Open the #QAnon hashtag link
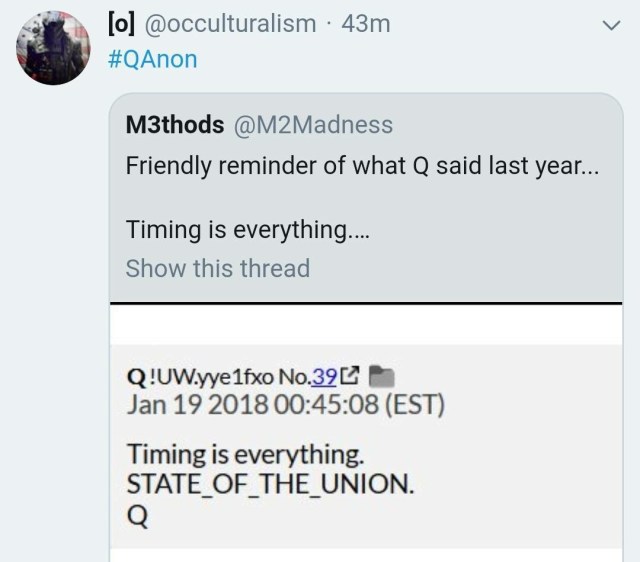The height and width of the screenshot is (562, 640). point(151,59)
